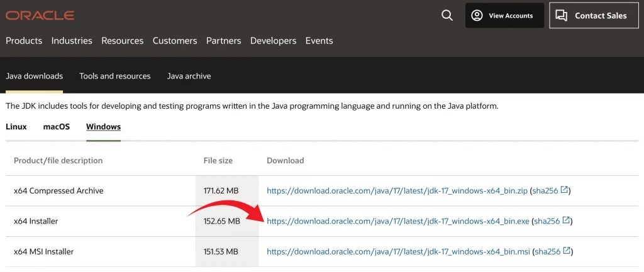Click the x64 Compressed Archive description
The height and width of the screenshot is (272, 644).
(x=58, y=191)
